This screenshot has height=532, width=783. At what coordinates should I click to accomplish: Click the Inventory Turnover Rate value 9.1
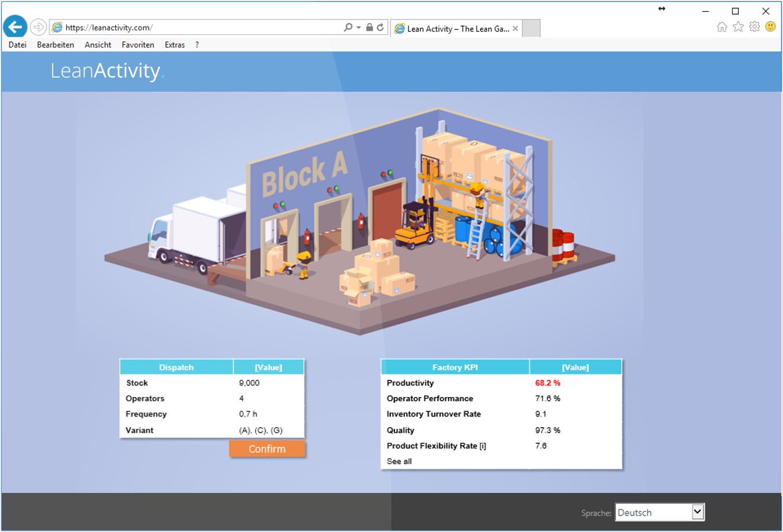tap(541, 414)
